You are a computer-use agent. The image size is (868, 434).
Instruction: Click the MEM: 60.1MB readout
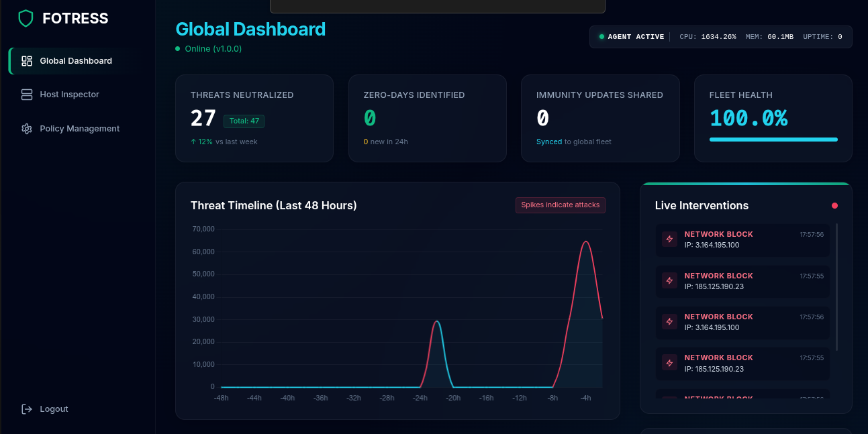coord(770,37)
